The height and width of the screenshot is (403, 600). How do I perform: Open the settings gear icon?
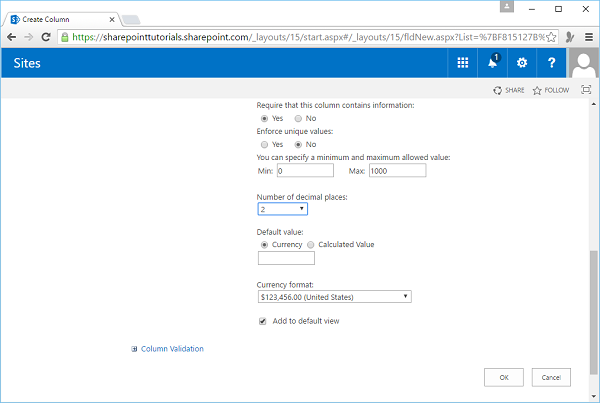tap(521, 63)
